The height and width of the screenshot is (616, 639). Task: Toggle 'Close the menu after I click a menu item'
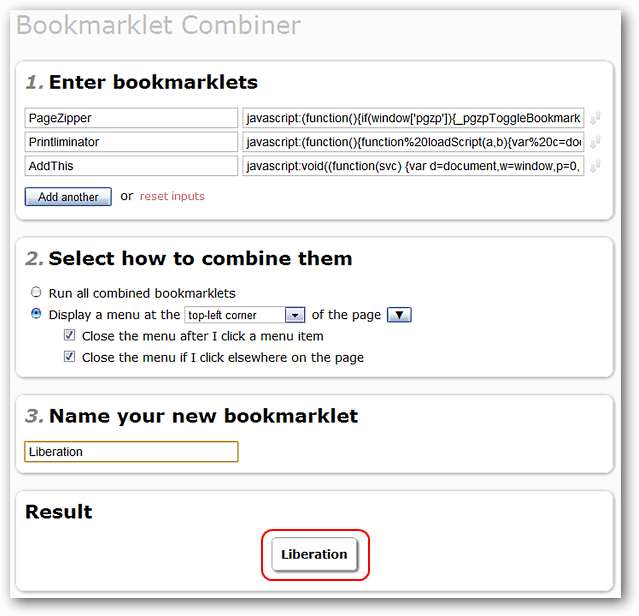70,336
